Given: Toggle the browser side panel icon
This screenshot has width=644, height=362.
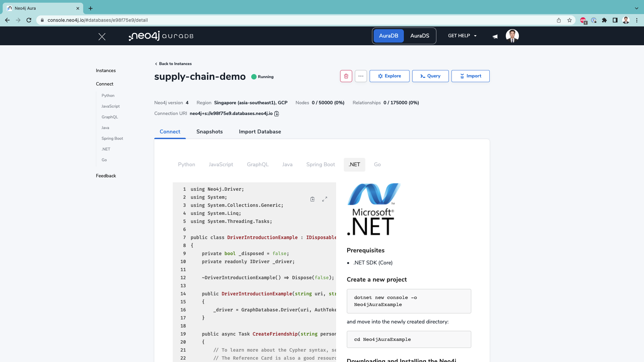Looking at the screenshot, I should (x=615, y=20).
